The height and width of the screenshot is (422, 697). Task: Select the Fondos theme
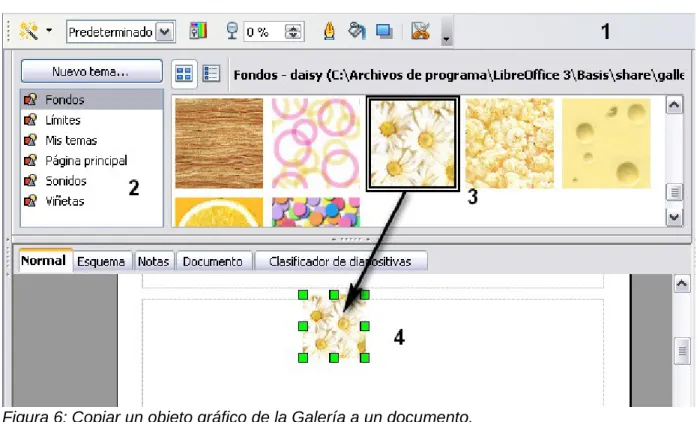point(92,100)
